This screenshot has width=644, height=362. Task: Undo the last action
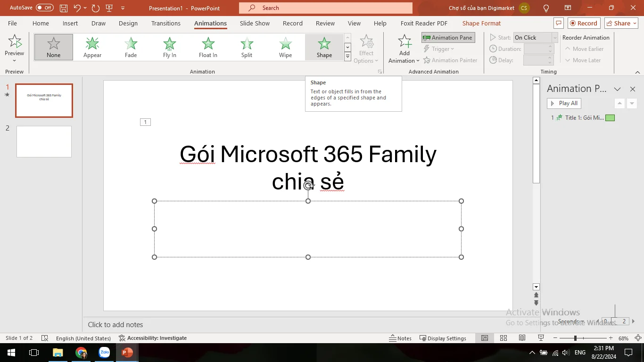77,8
